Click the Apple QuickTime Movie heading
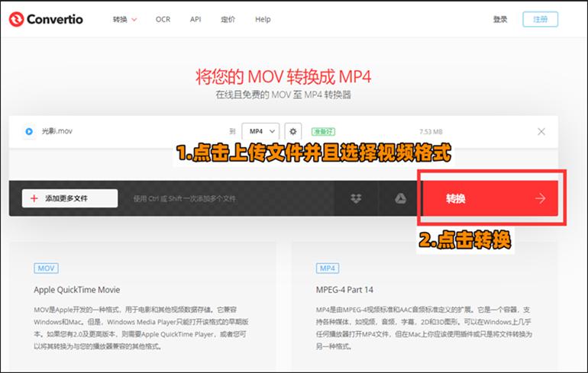This screenshot has width=588, height=373. click(77, 290)
